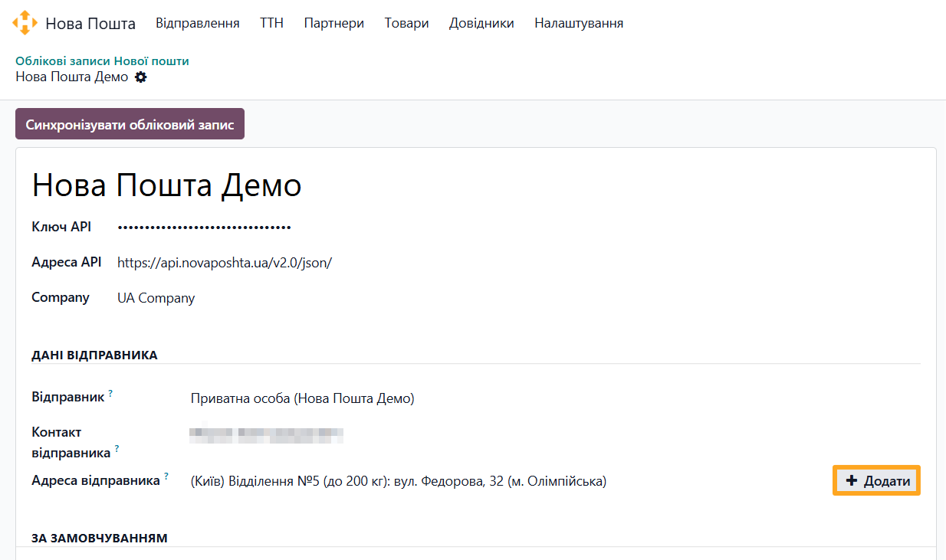946x560 pixels.
Task: Open the Довідники menu
Action: tap(481, 23)
